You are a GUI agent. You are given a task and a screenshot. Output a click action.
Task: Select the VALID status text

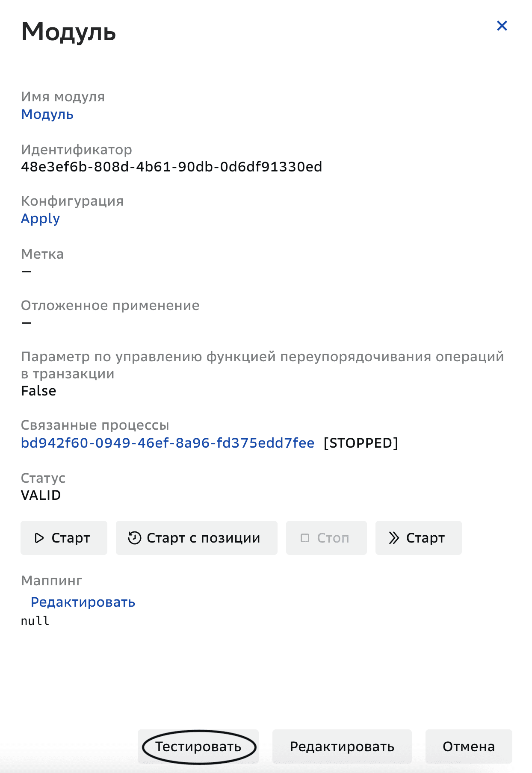(41, 495)
